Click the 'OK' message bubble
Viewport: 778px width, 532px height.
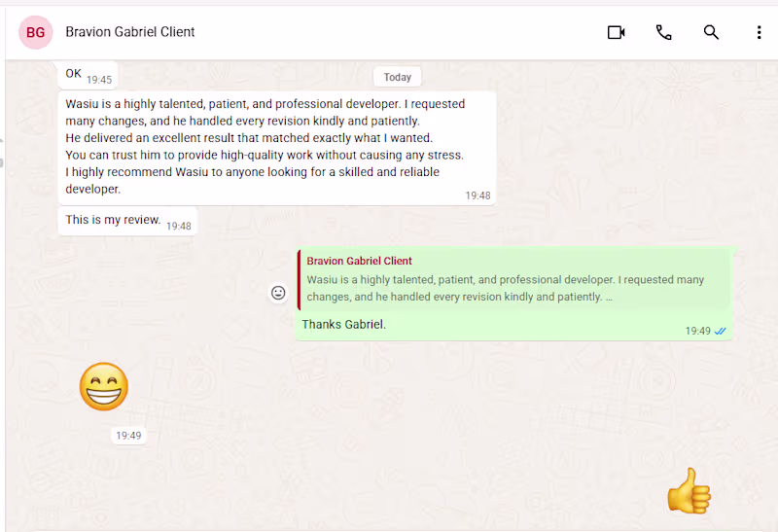pyautogui.click(x=88, y=75)
